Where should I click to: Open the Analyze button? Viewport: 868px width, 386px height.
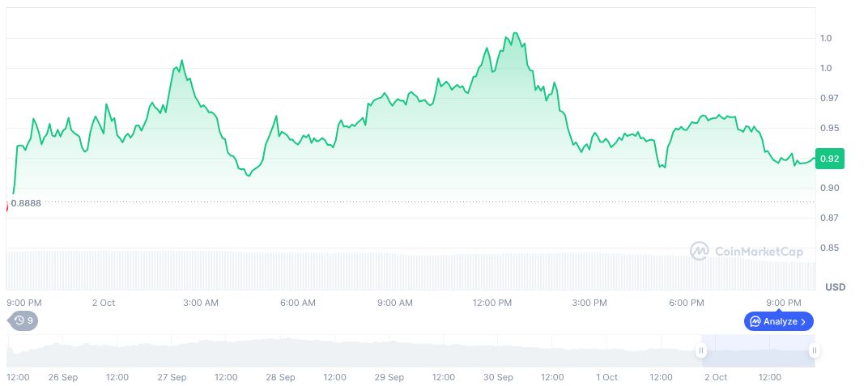778,321
